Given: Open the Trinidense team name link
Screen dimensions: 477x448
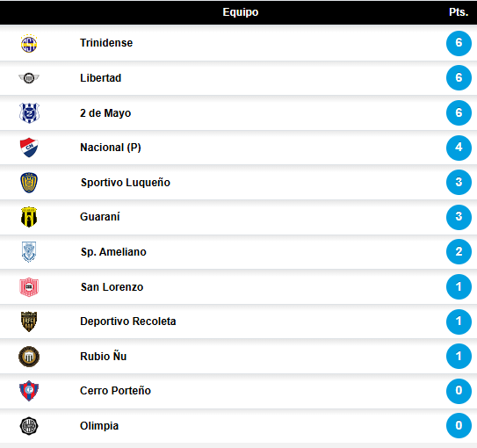Looking at the screenshot, I should click(106, 43).
